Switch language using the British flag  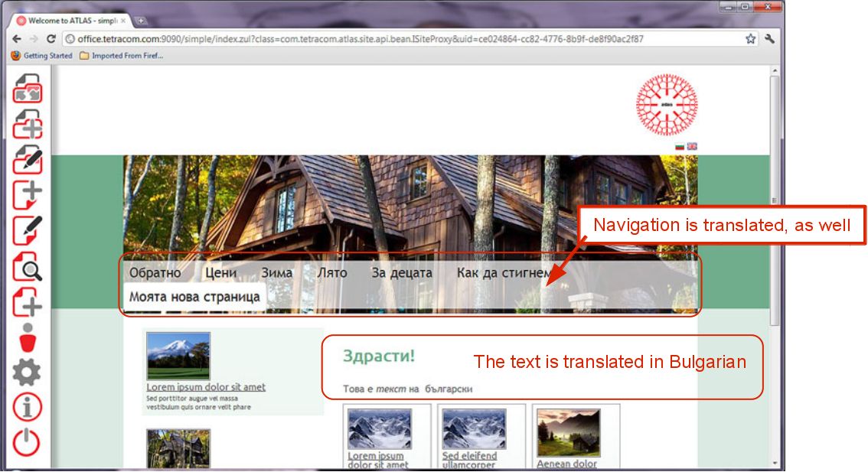click(692, 146)
